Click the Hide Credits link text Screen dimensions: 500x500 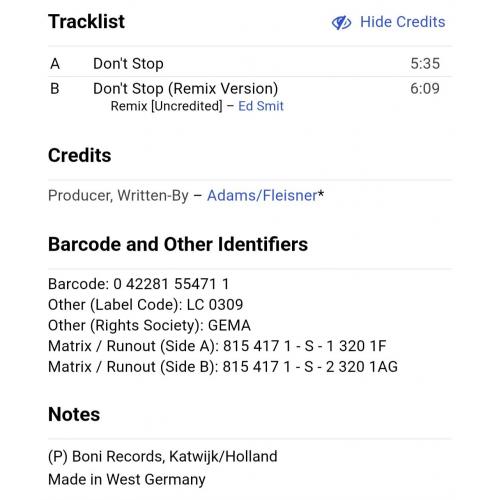coord(402,22)
